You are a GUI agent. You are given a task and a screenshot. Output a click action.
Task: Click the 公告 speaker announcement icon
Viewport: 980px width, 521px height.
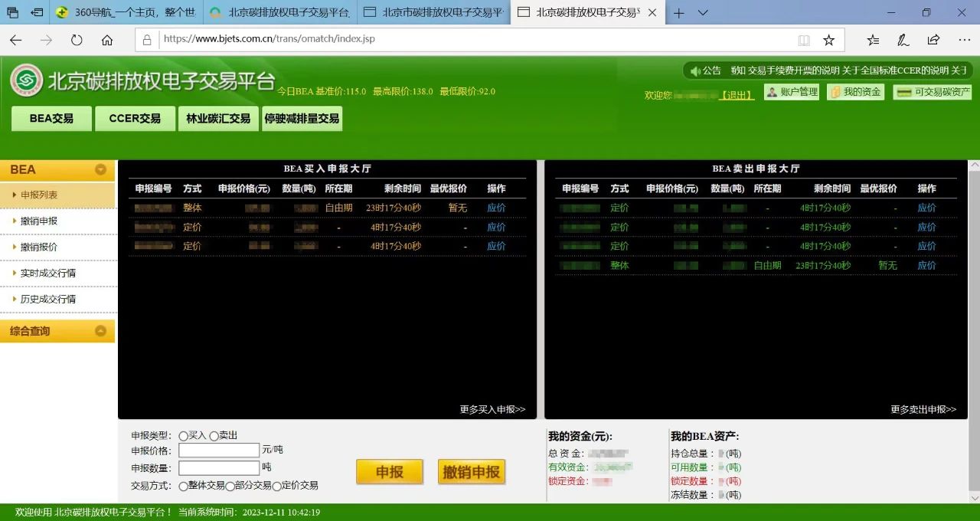(x=695, y=70)
